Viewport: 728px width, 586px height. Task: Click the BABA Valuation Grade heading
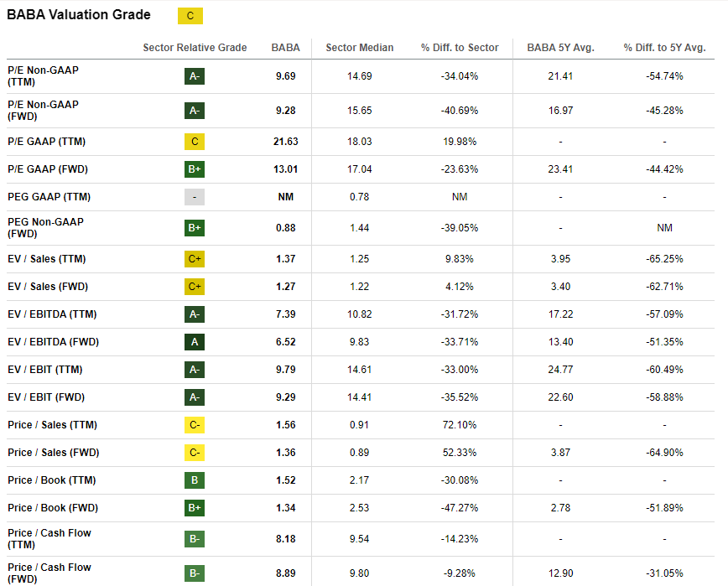tap(79, 15)
